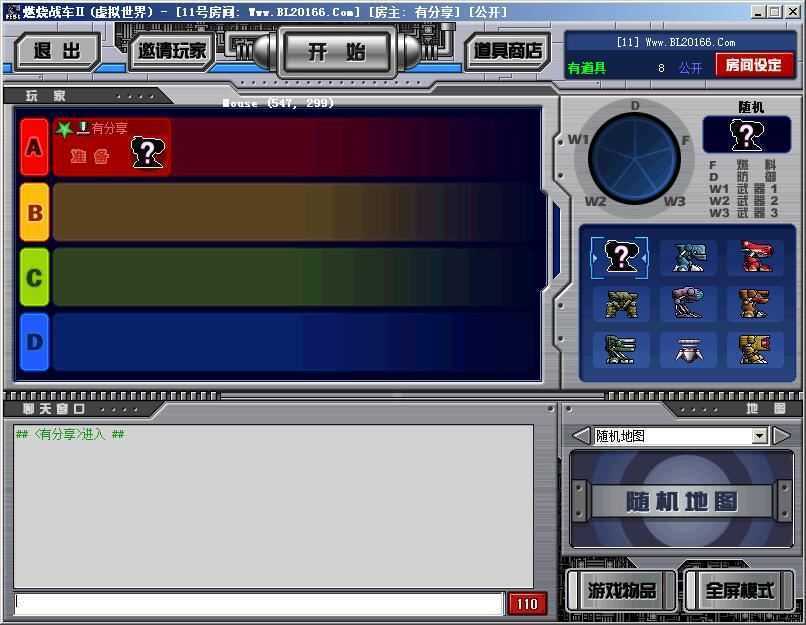
Task: Choose the white saucer mech, bottom-middle cell
Action: (x=688, y=349)
